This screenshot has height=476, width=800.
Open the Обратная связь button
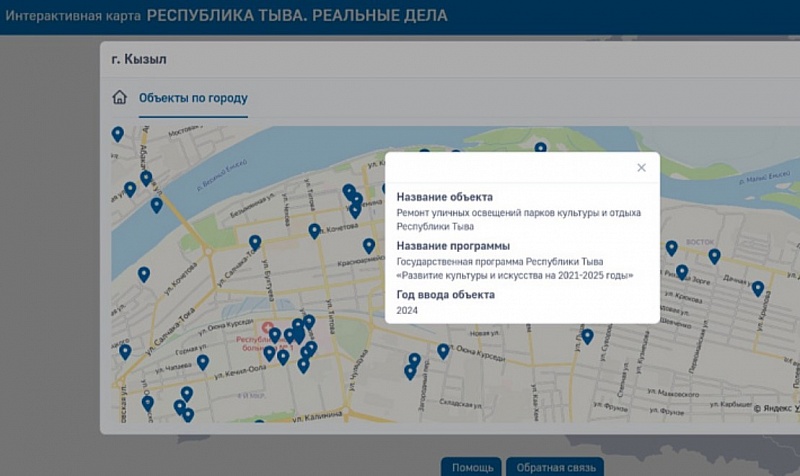pos(556,467)
